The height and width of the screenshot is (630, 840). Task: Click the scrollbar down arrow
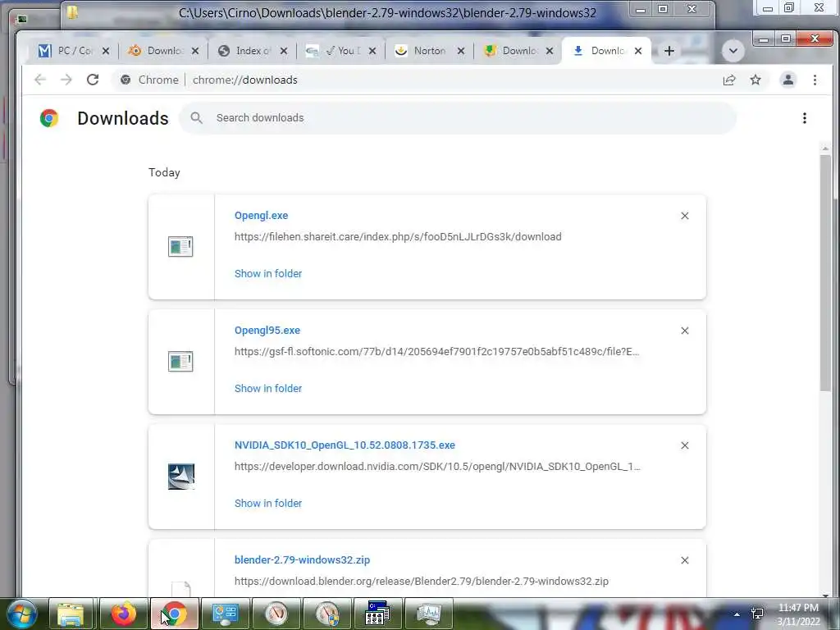(x=825, y=594)
